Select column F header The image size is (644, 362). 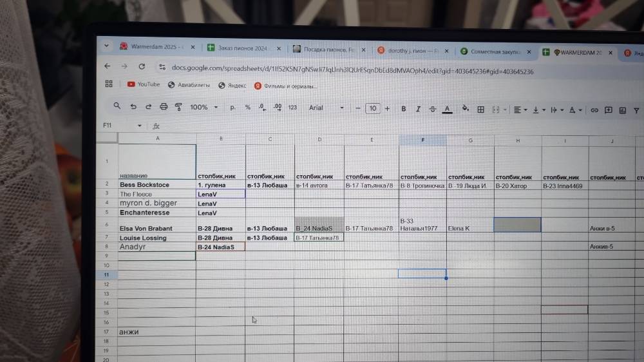pos(422,140)
